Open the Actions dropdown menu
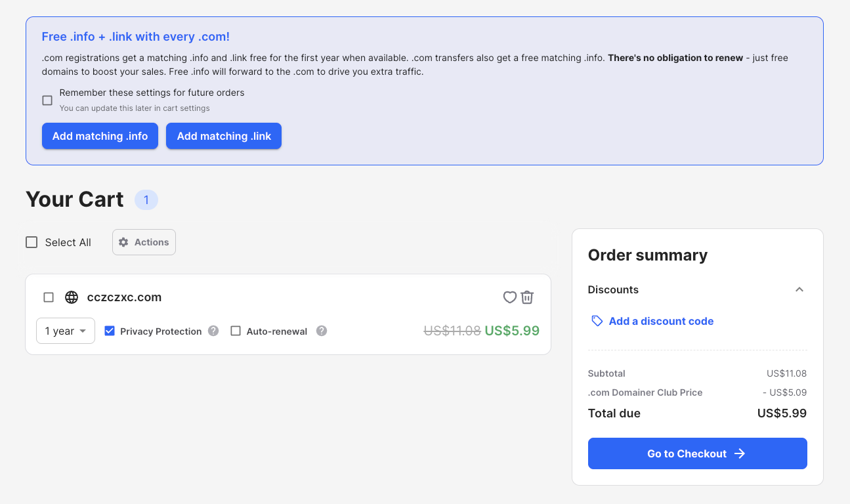The height and width of the screenshot is (504, 850). point(144,242)
